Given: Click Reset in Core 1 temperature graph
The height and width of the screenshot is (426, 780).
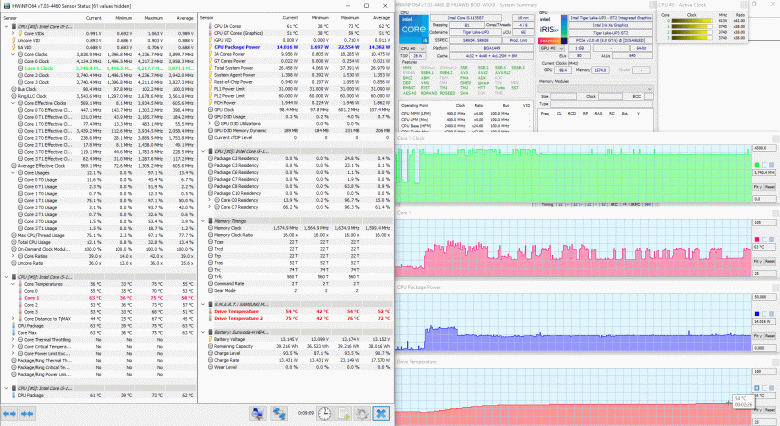Looking at the screenshot, I should tap(770, 262).
